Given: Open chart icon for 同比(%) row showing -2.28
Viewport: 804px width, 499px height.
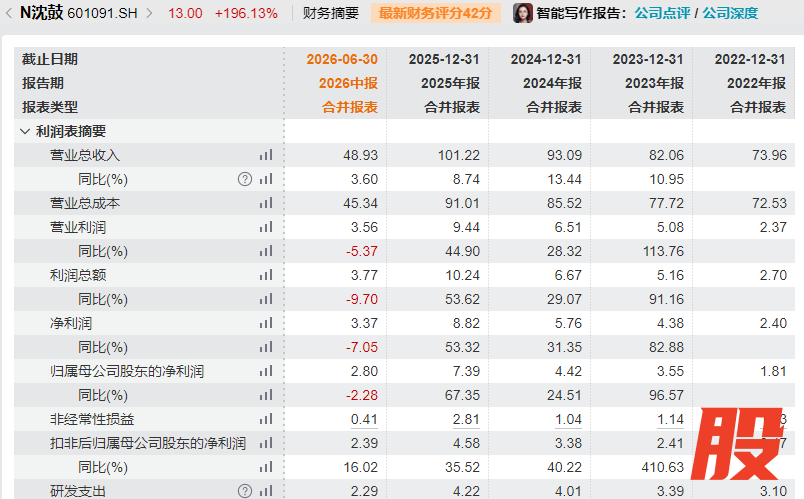Looking at the screenshot, I should 266,395.
